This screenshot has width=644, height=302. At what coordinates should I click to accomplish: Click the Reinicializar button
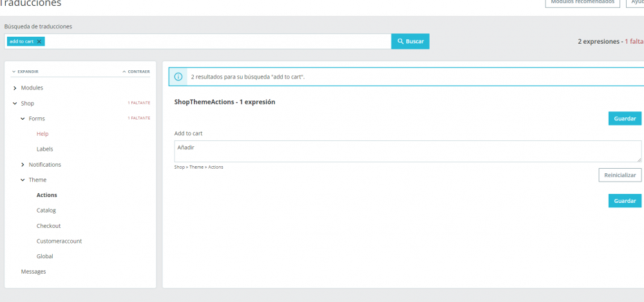pos(620,175)
